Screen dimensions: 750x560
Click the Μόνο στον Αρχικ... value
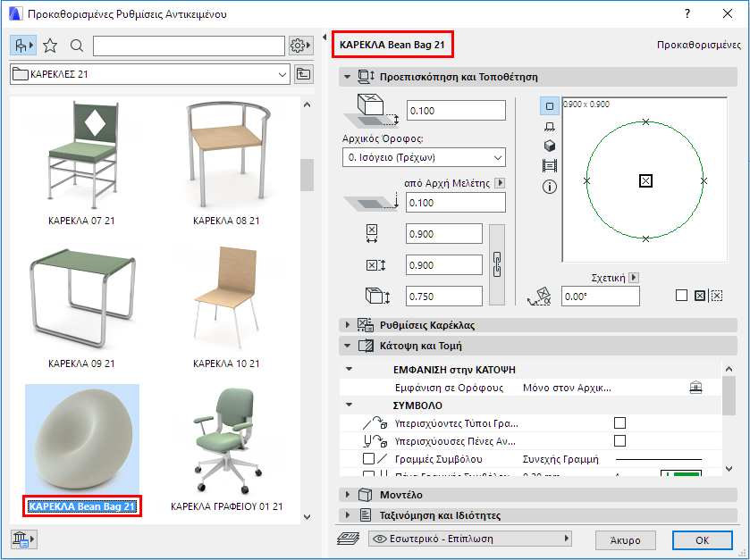(568, 388)
